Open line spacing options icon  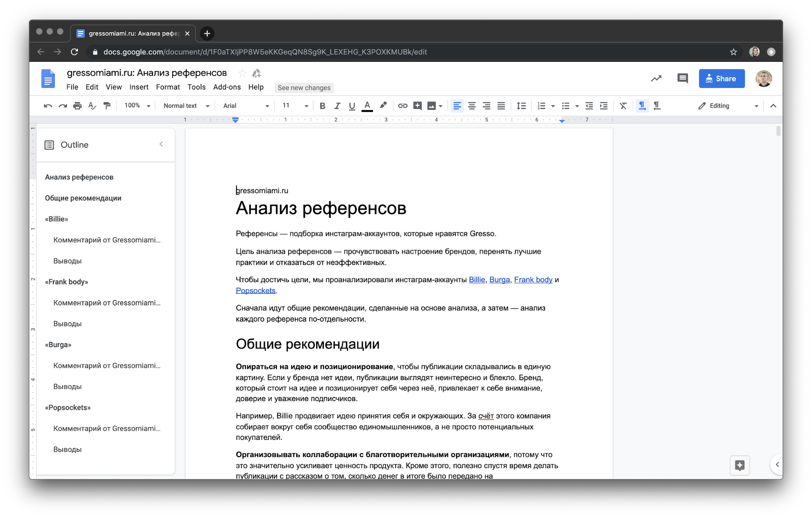(x=521, y=106)
